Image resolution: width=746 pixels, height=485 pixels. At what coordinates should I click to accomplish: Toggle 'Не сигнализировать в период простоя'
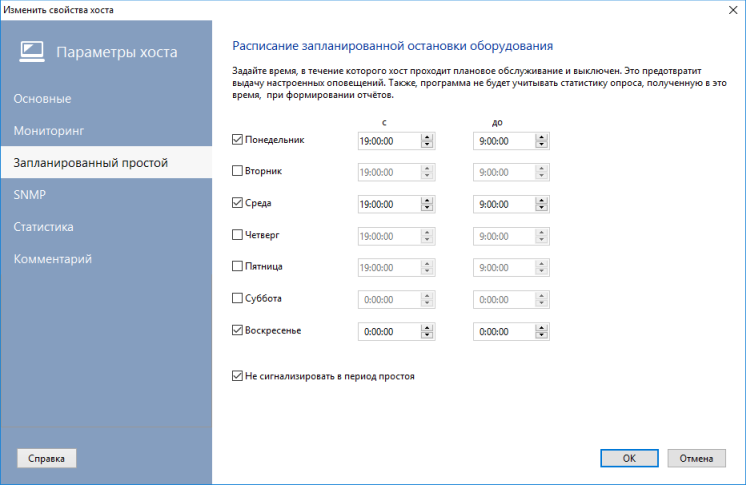[237, 376]
